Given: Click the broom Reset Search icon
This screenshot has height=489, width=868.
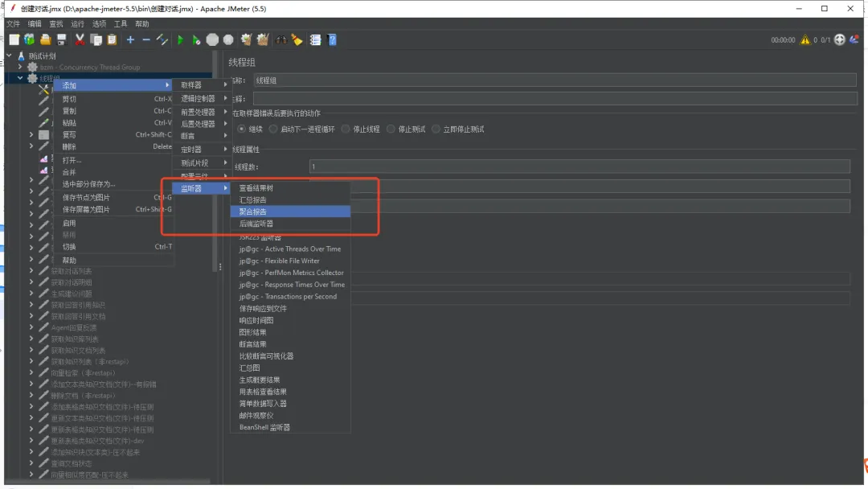Looking at the screenshot, I should 297,39.
